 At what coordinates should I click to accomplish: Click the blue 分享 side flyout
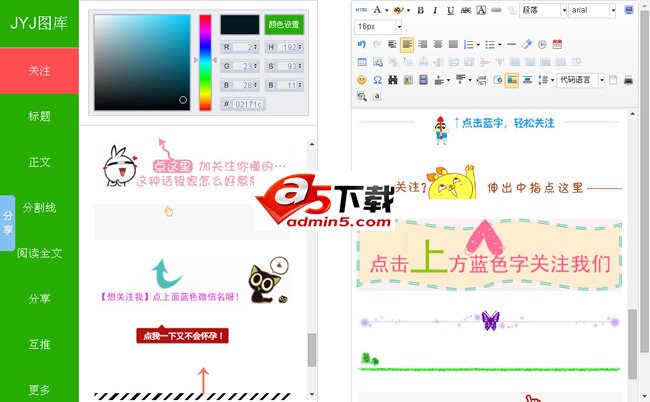(x=7, y=223)
